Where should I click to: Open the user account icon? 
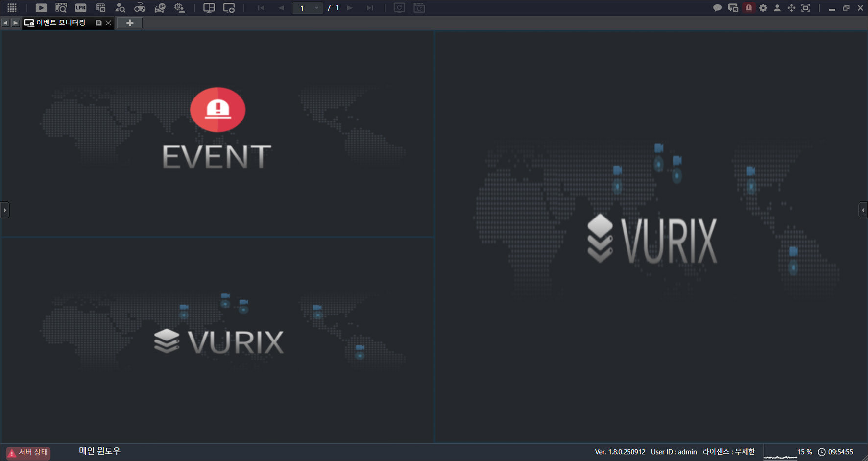tap(777, 8)
